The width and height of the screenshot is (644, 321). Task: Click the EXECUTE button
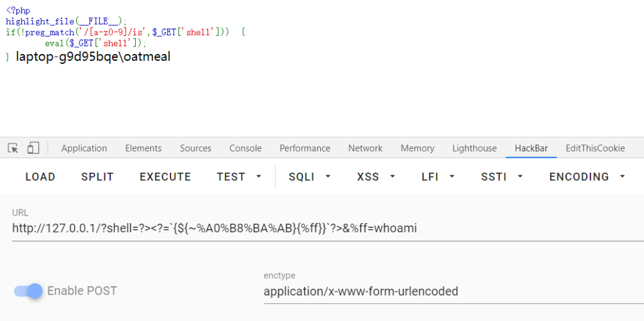click(165, 177)
